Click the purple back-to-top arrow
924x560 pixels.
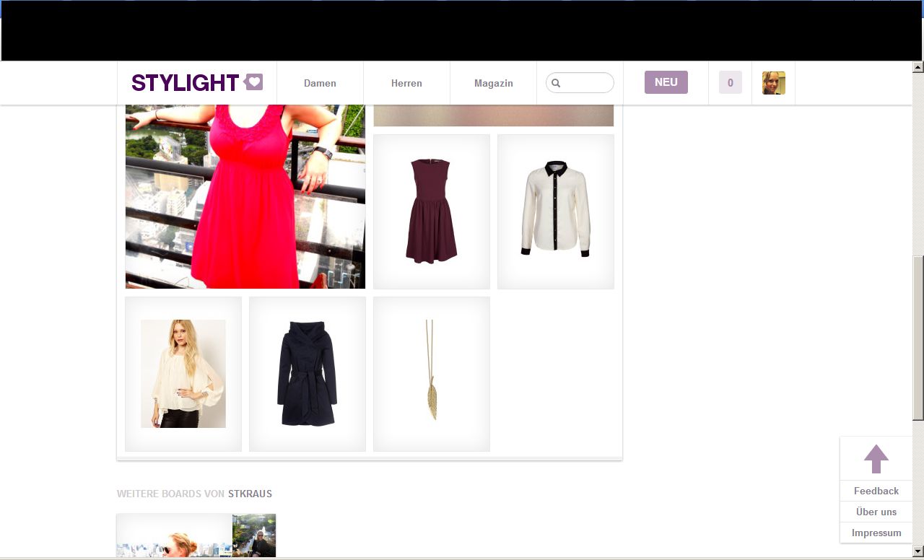(x=876, y=459)
